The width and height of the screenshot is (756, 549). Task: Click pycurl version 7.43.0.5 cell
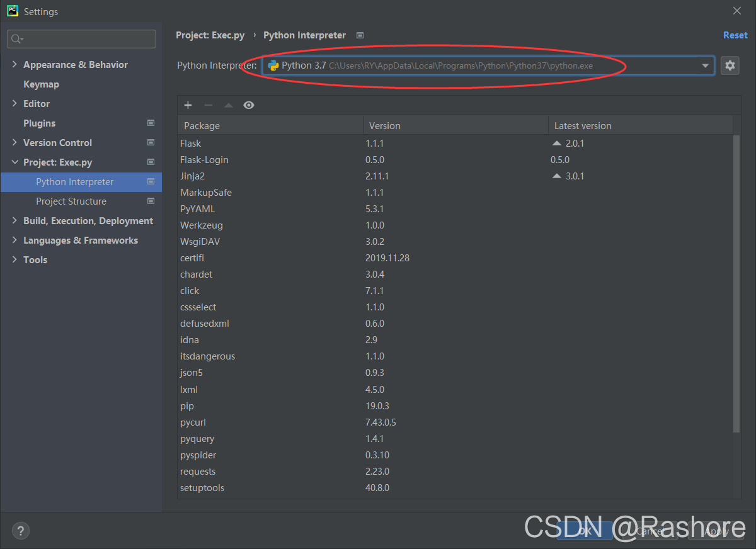[381, 422]
